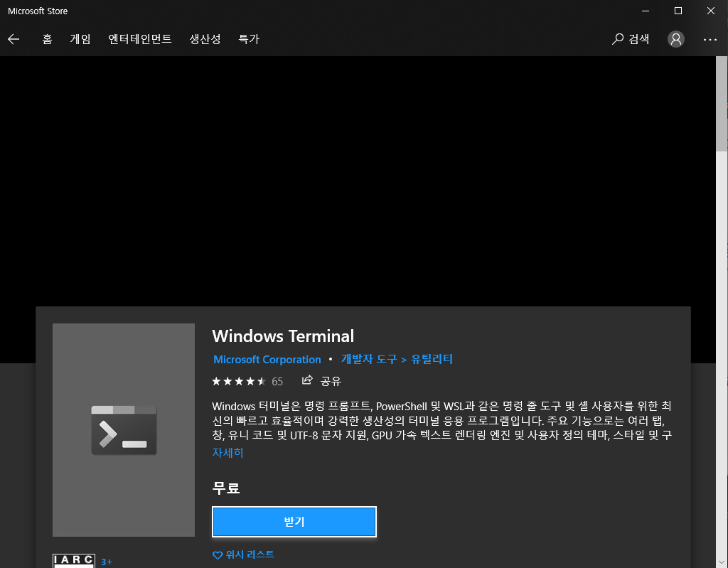Click the 무료 price label
The image size is (728, 568).
(225, 488)
